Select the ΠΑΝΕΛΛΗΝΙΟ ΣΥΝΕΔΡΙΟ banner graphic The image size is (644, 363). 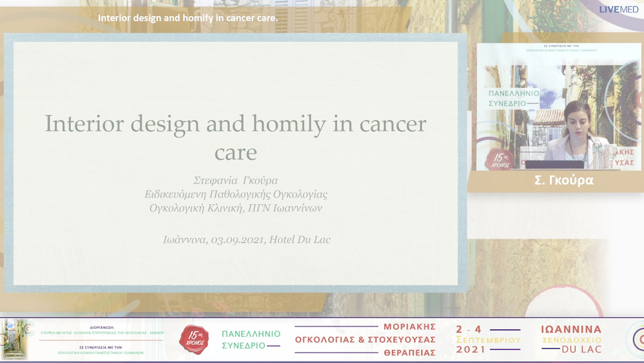pos(248,340)
